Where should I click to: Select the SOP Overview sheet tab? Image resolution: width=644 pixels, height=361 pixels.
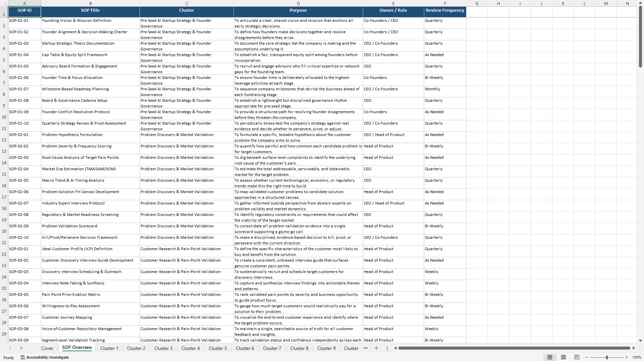pos(77,348)
